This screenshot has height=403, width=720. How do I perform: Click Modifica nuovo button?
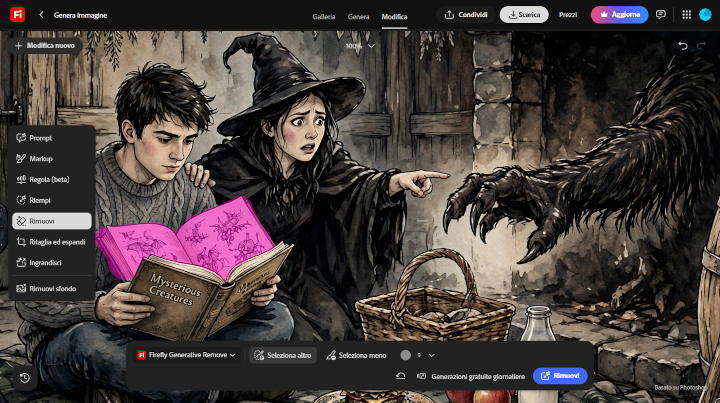pos(45,45)
